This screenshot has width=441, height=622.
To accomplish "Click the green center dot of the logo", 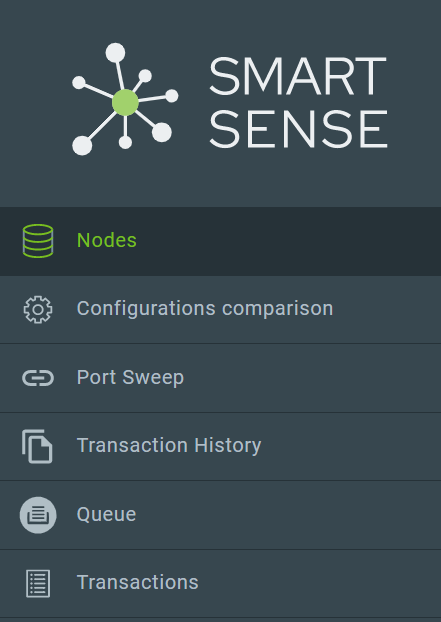I will (125, 102).
